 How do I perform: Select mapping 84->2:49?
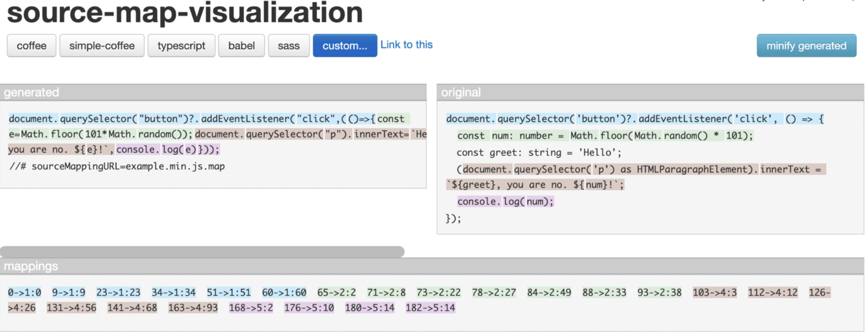[549, 292]
